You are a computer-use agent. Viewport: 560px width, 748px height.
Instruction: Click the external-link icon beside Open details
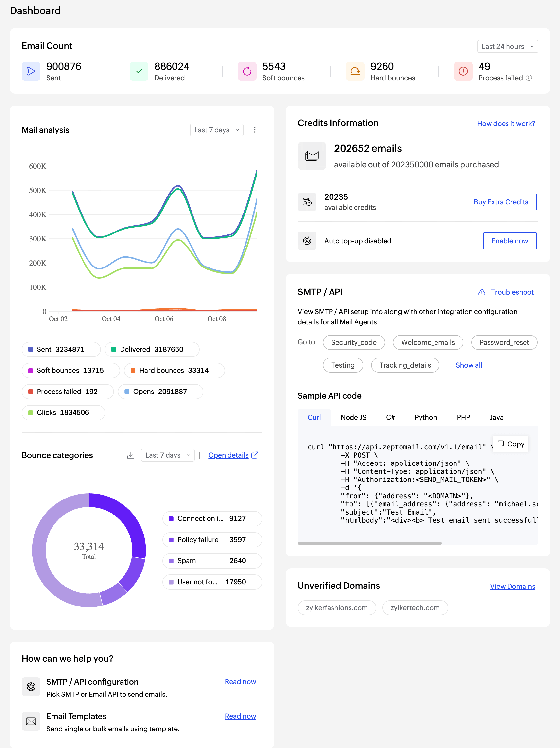pyautogui.click(x=255, y=455)
